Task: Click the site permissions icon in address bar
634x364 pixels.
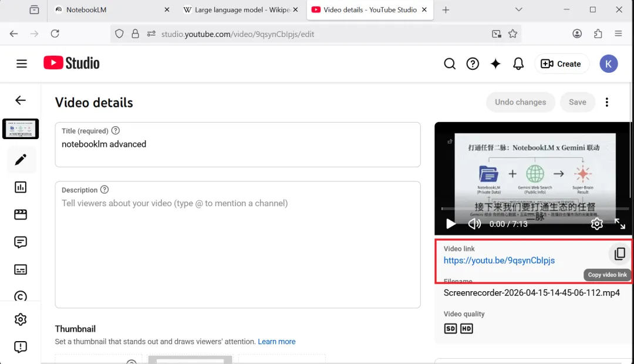Action: point(151,34)
